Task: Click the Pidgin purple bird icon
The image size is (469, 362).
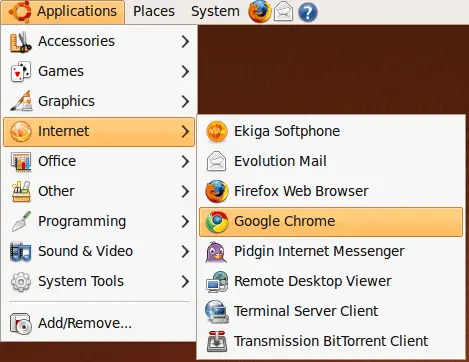Action: pos(216,252)
